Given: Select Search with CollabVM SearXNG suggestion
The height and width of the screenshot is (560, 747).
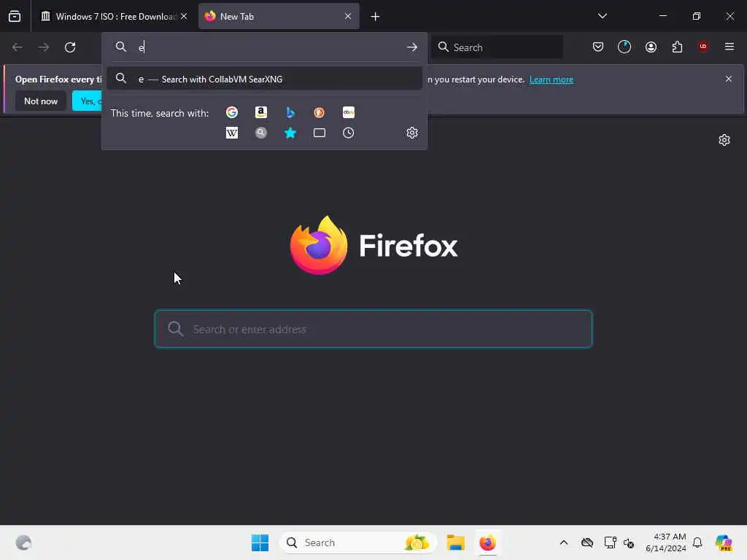Looking at the screenshot, I should 264,79.
